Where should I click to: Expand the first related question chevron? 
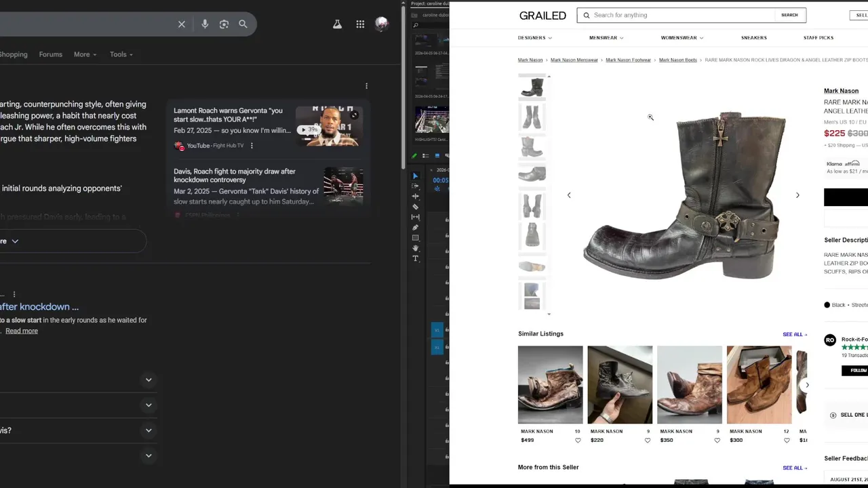tap(149, 380)
